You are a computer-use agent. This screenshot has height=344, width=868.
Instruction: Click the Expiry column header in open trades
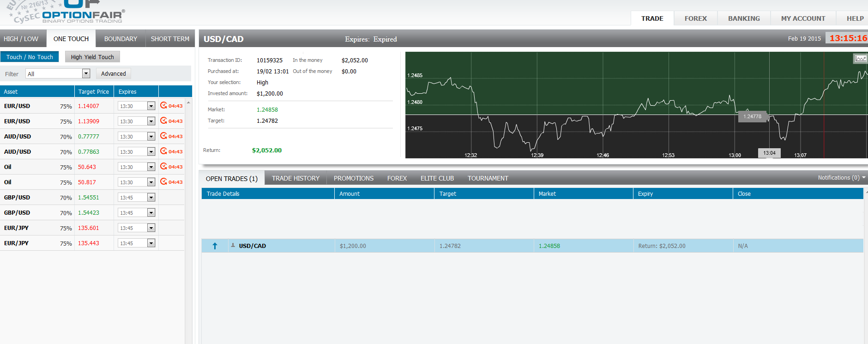pyautogui.click(x=683, y=193)
